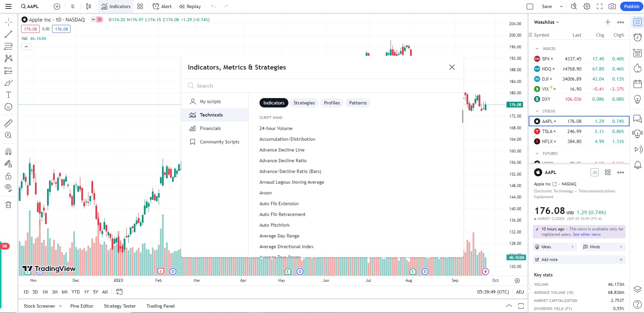Click the Publish button

pos(631,6)
